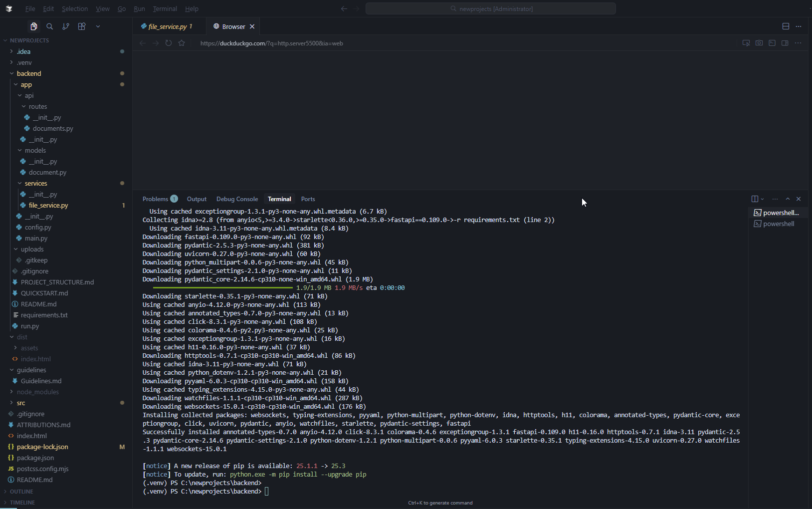Open the Selection menu
812x509 pixels.
75,8
